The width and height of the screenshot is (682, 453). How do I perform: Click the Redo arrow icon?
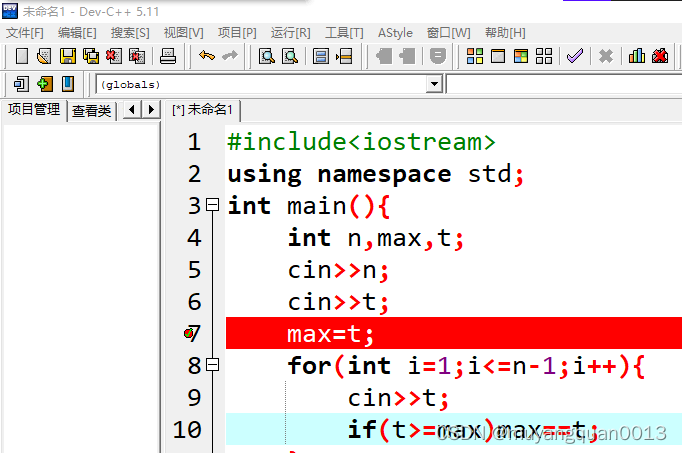[230, 56]
